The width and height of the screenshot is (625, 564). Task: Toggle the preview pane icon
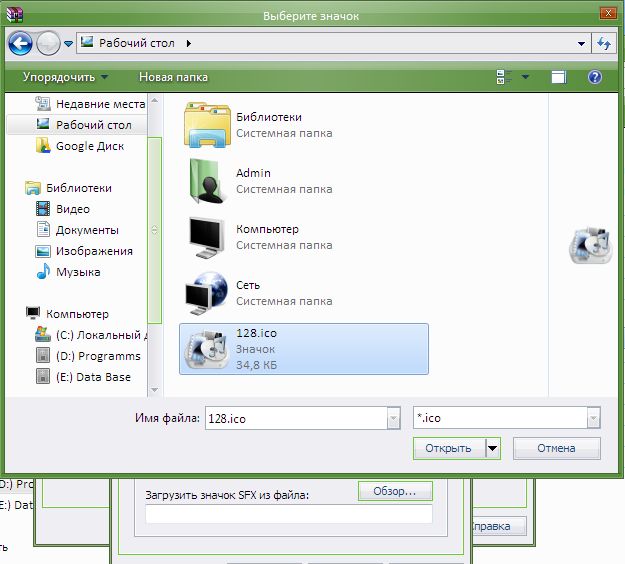559,77
